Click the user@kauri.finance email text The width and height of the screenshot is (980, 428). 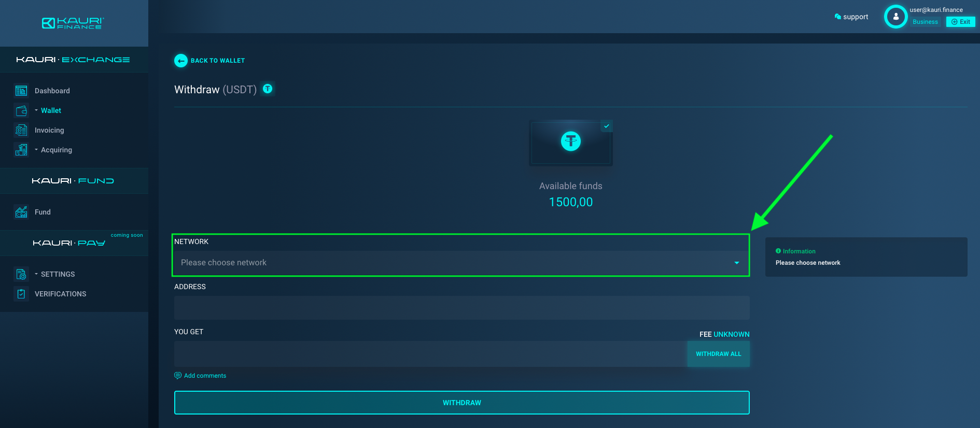click(x=936, y=10)
